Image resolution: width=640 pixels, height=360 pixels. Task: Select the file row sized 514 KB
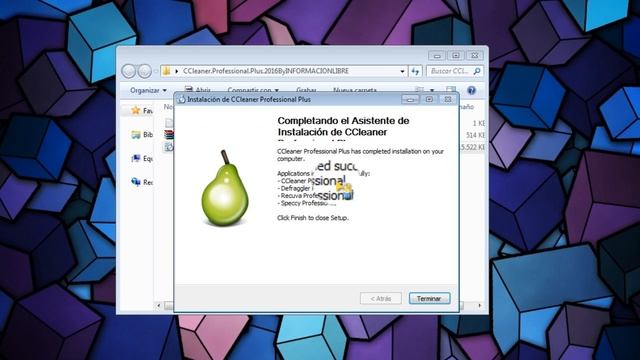476,135
